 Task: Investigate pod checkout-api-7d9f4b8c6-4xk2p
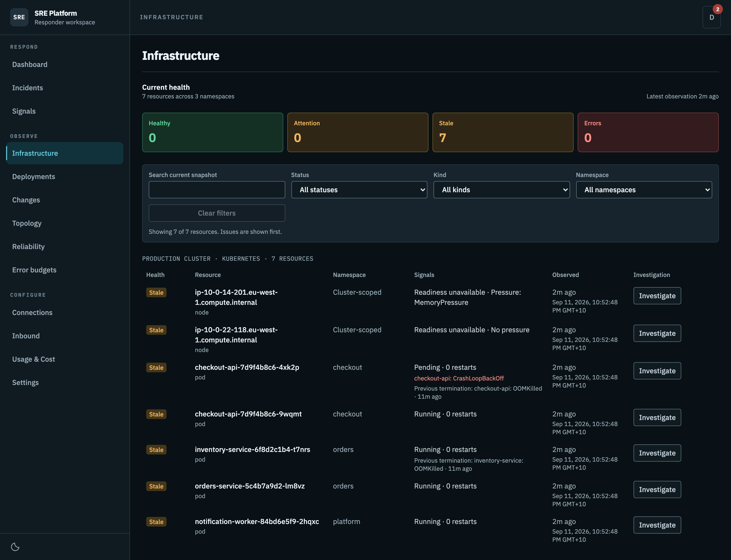click(x=657, y=371)
